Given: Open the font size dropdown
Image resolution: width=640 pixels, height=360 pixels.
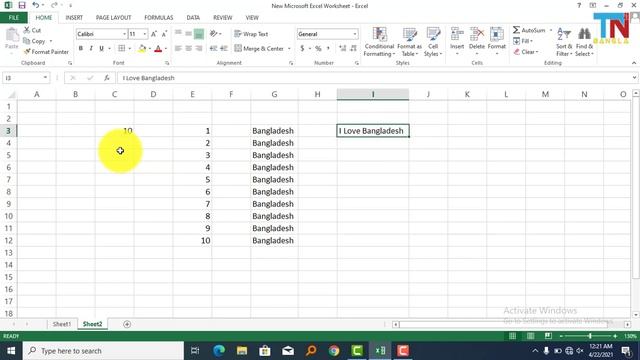Looking at the screenshot, I should point(144,34).
